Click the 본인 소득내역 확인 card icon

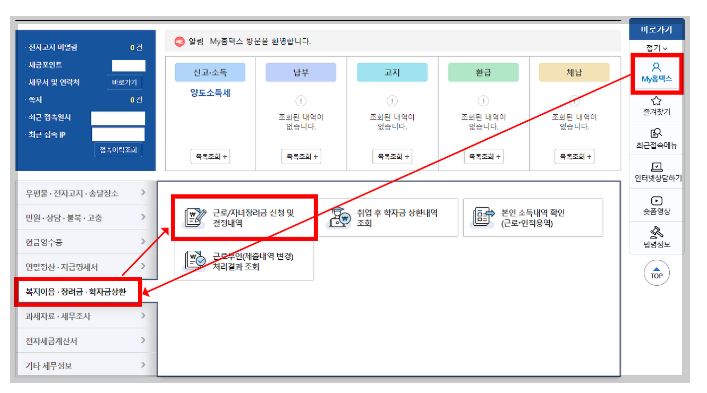coord(483,217)
